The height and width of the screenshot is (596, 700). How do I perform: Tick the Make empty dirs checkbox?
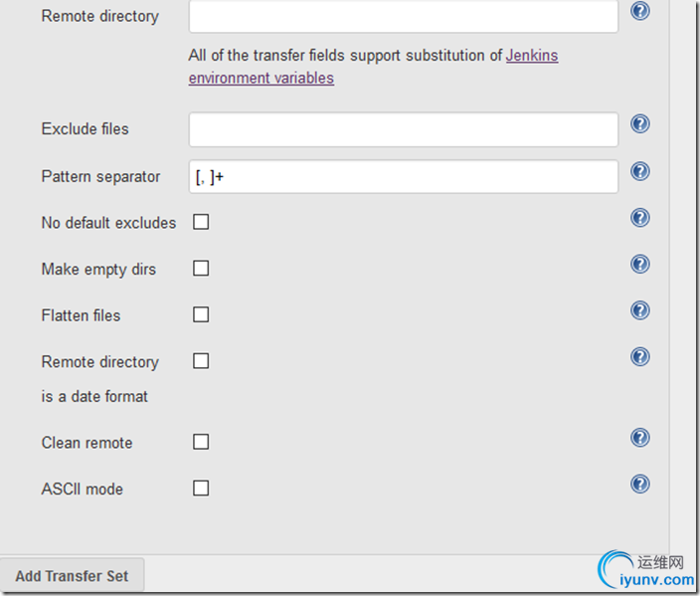[201, 268]
